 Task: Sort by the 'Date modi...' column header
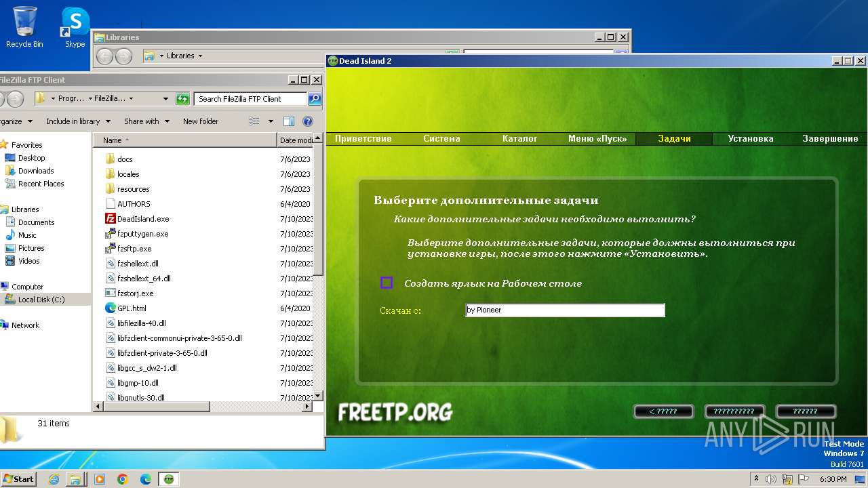pyautogui.click(x=296, y=140)
